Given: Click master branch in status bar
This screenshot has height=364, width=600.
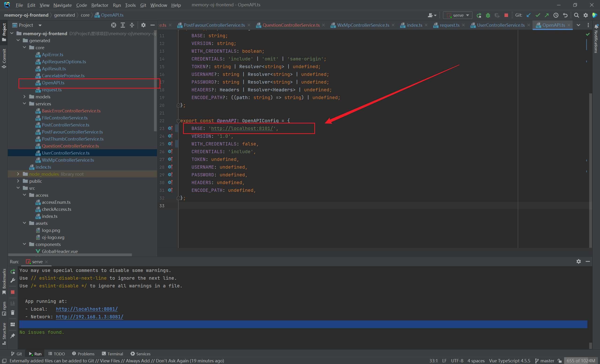Looking at the screenshot, I should pos(544,360).
